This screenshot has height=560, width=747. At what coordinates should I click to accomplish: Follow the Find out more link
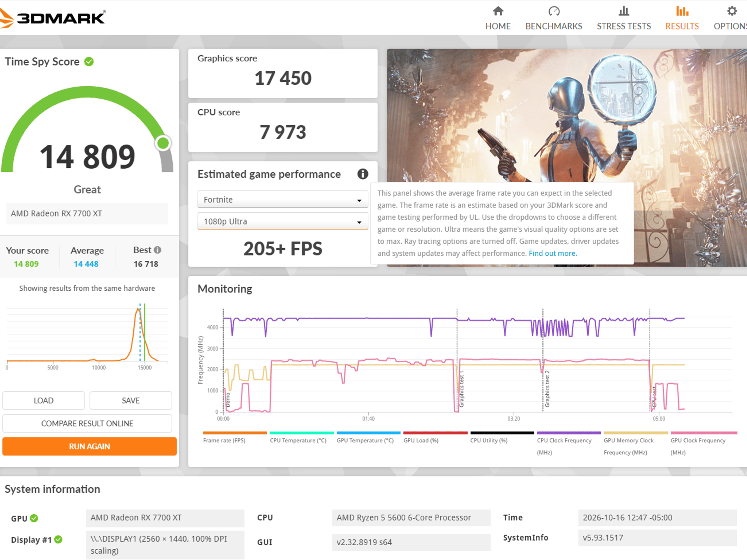pos(553,253)
